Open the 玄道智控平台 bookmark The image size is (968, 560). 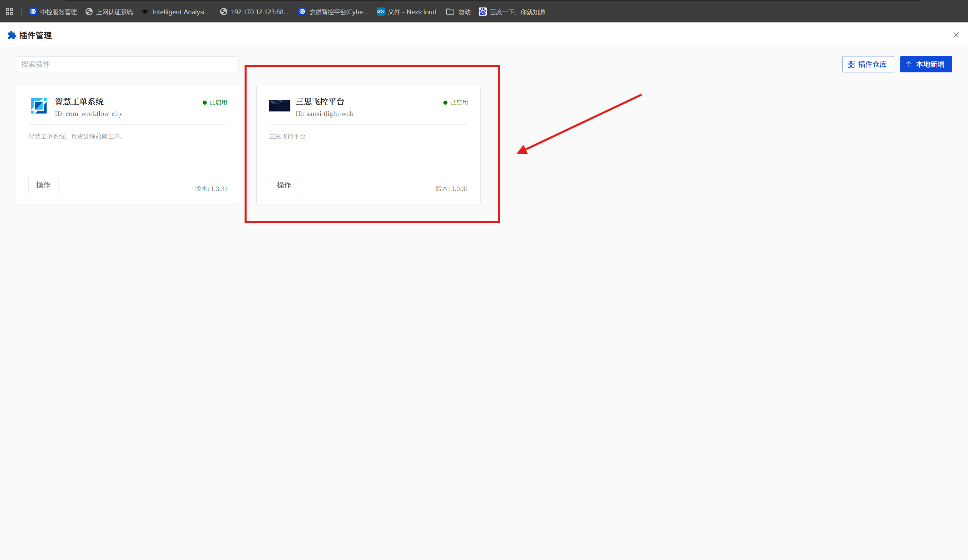click(x=334, y=12)
